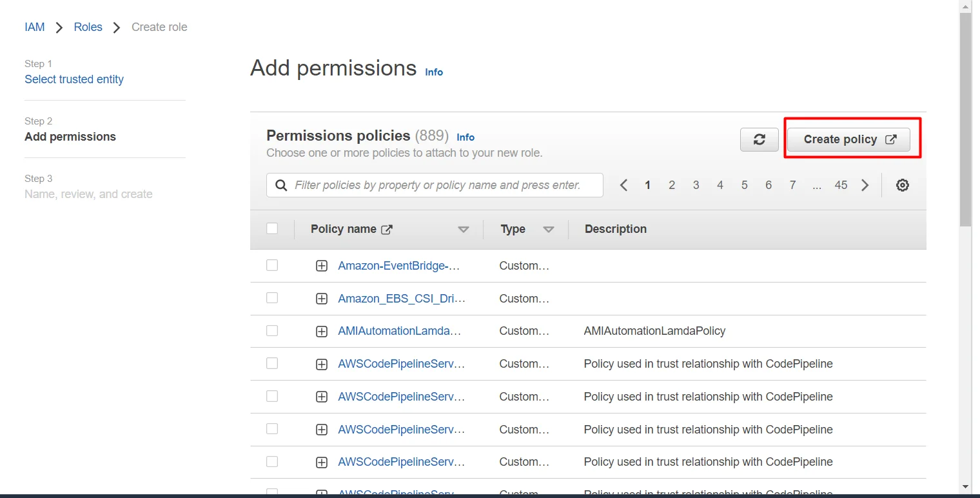Click the search magnifier icon in filter box

click(280, 185)
